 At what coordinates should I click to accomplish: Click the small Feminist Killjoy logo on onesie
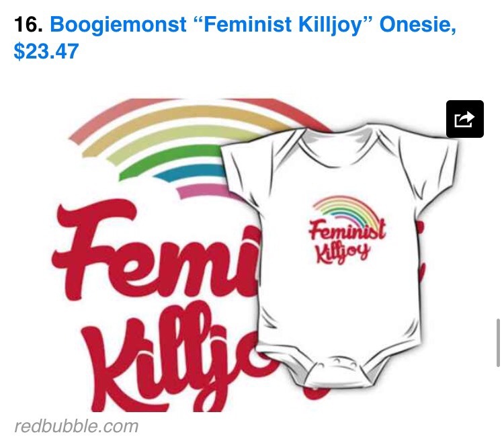[347, 230]
